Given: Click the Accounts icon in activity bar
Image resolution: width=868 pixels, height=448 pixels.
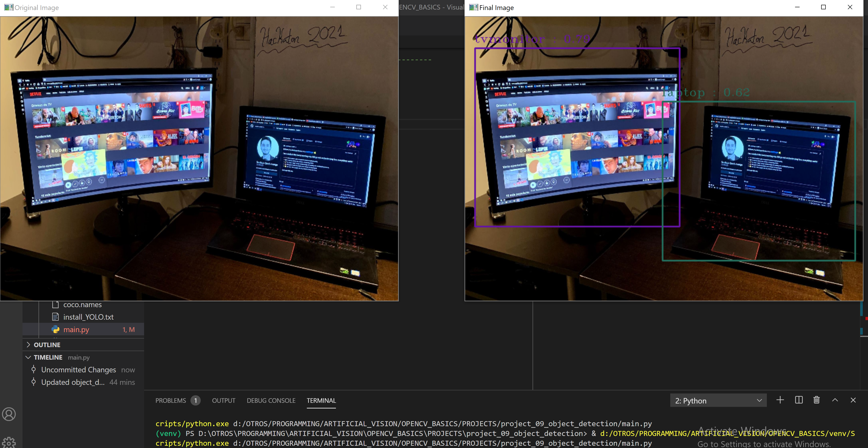Looking at the screenshot, I should [9, 414].
